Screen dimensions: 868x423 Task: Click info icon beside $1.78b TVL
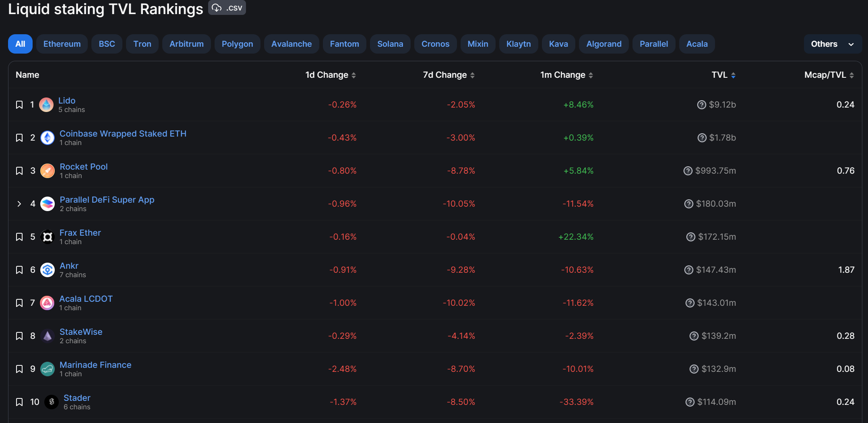pyautogui.click(x=702, y=138)
